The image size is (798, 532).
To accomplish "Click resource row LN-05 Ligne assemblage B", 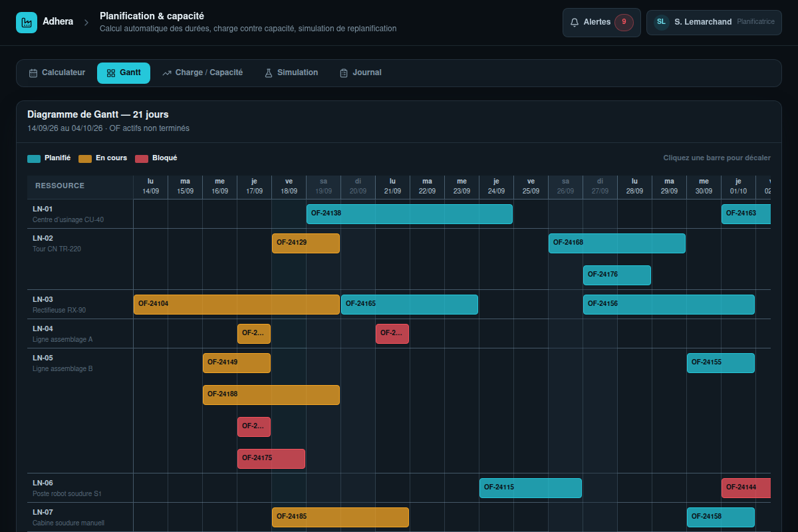I will 80,411.
